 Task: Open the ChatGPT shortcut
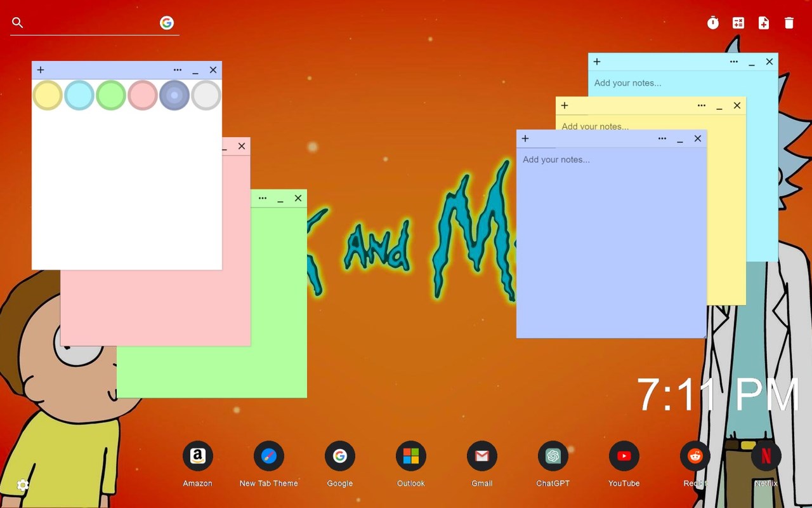coord(553,456)
